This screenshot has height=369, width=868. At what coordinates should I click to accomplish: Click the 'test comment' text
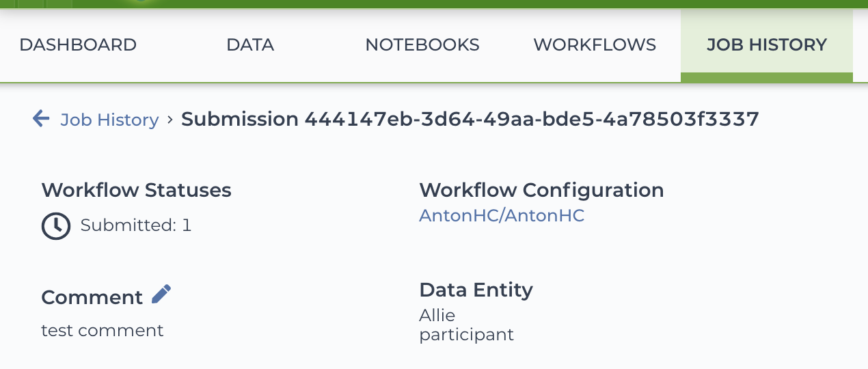click(x=103, y=331)
